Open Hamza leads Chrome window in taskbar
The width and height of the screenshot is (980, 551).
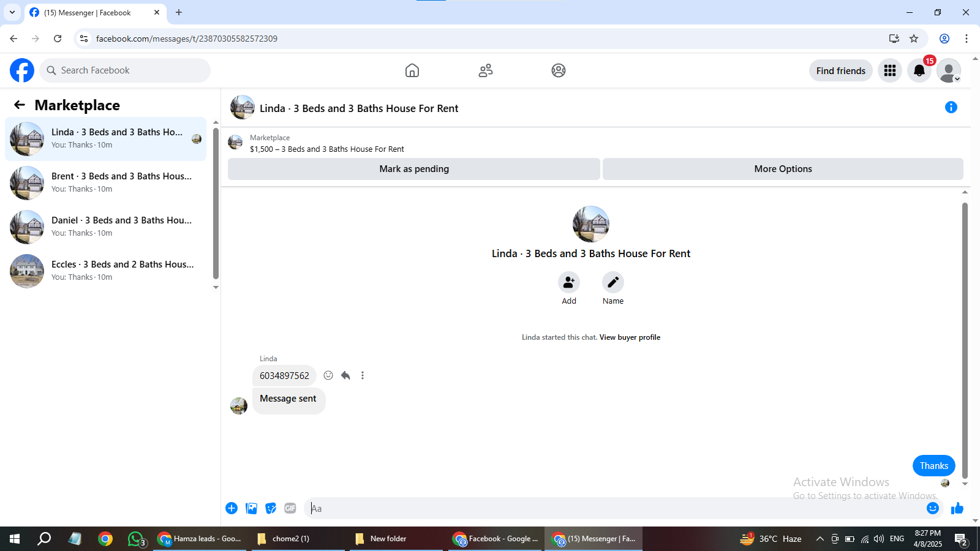tap(200, 539)
